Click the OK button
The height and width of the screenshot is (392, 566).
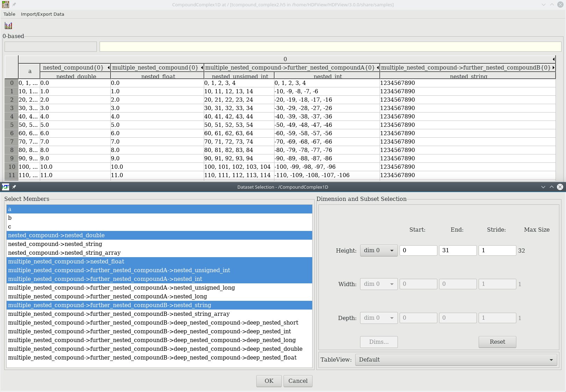pos(269,381)
